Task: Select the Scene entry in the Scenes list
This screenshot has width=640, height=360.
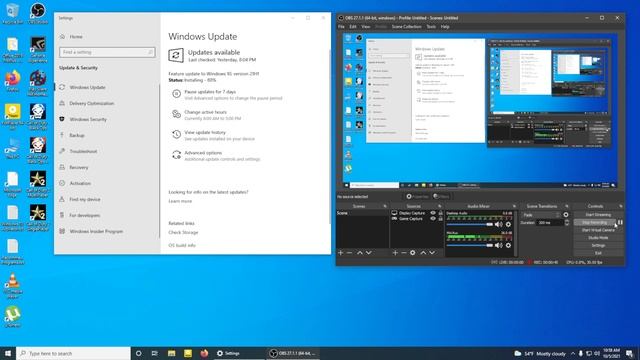Action: click(x=362, y=213)
